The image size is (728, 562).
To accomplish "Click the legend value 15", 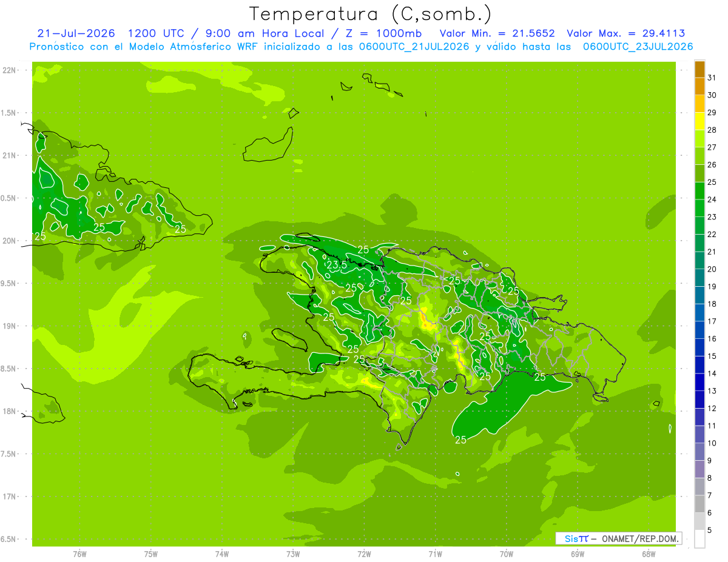I will tap(712, 356).
